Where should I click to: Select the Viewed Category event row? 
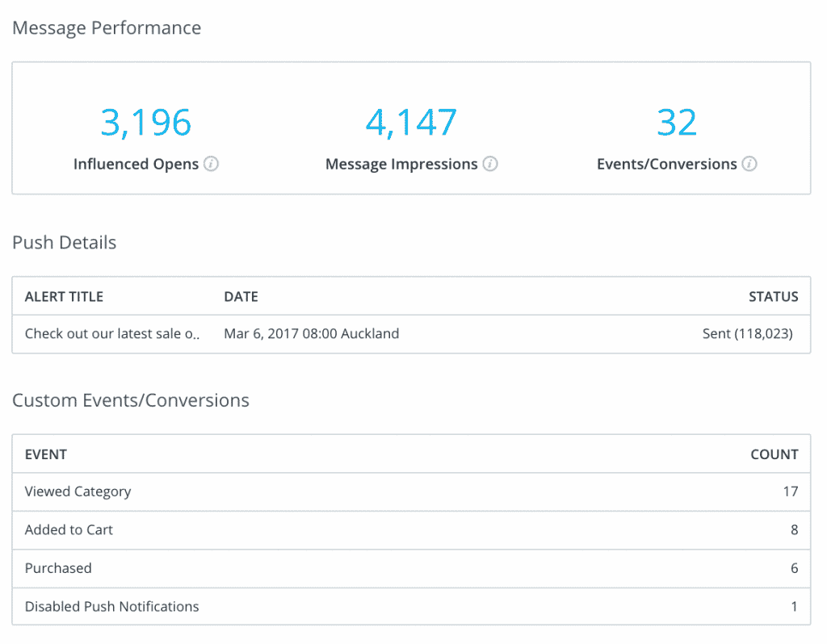pyautogui.click(x=78, y=491)
